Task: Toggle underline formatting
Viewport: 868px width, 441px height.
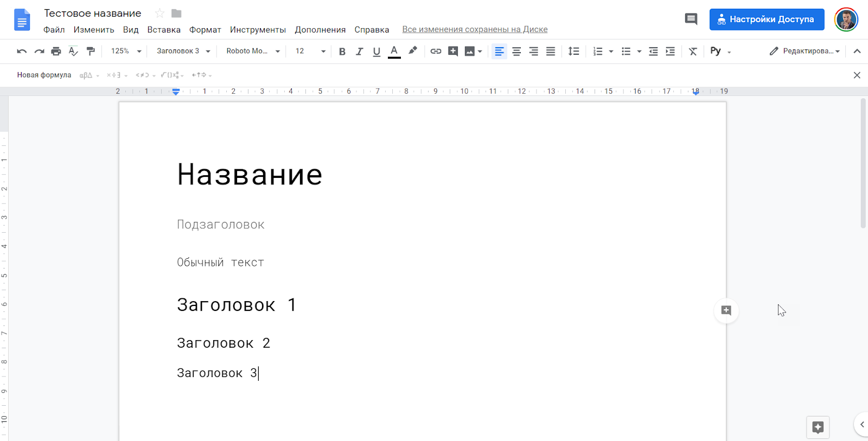Action: [376, 52]
